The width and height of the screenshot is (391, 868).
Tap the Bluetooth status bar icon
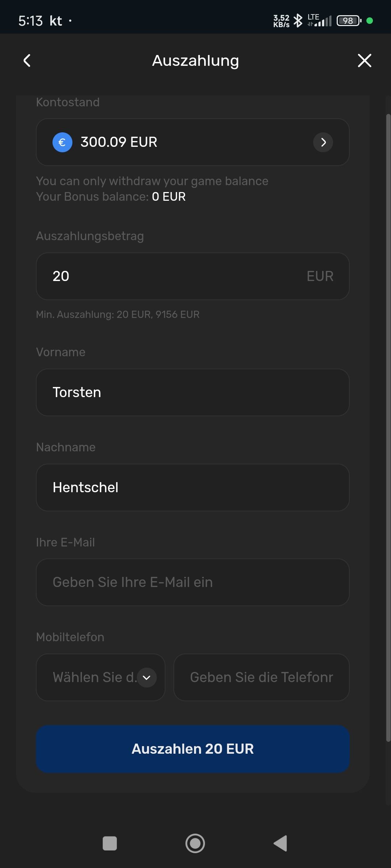tap(298, 21)
